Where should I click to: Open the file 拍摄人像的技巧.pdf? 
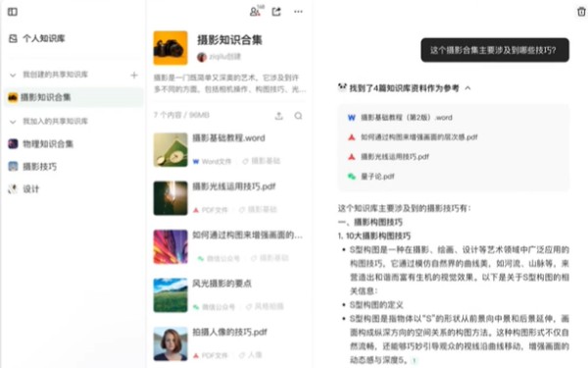coord(229,332)
